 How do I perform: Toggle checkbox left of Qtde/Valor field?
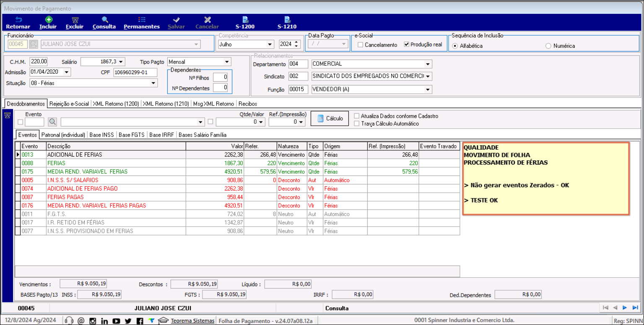coord(210,122)
